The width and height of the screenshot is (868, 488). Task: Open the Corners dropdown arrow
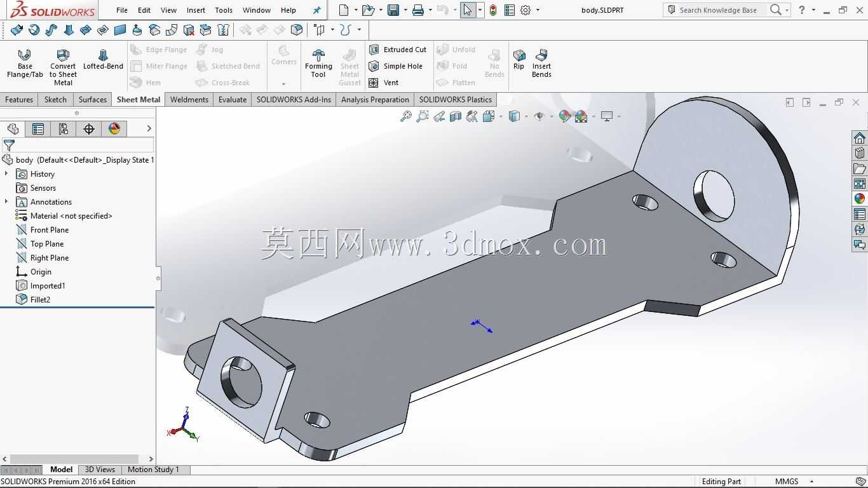click(x=283, y=83)
